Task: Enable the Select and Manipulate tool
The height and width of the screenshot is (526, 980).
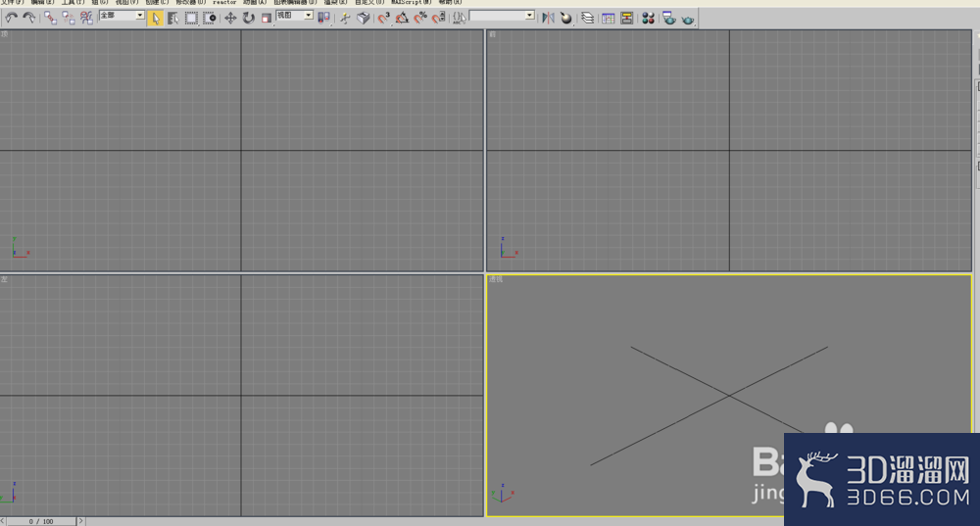Action: point(345,18)
